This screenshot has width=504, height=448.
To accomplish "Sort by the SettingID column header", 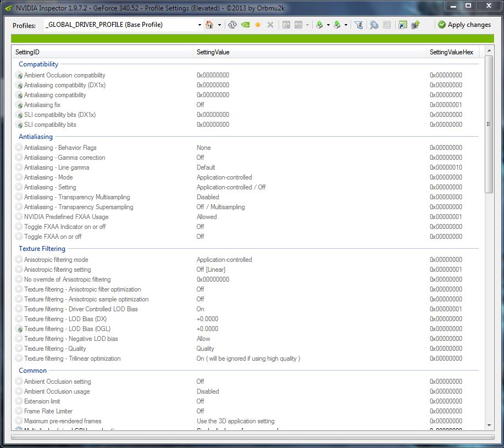I will [x=103, y=52].
